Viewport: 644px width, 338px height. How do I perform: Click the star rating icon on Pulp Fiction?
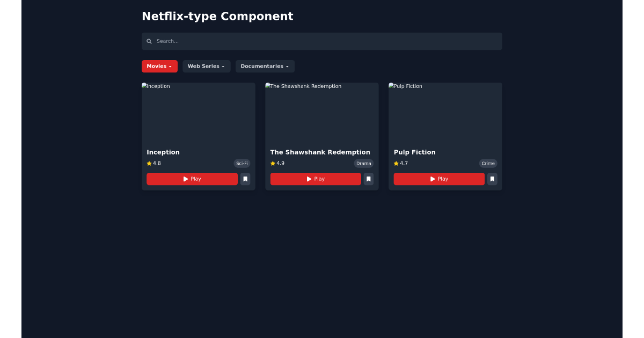pyautogui.click(x=396, y=163)
